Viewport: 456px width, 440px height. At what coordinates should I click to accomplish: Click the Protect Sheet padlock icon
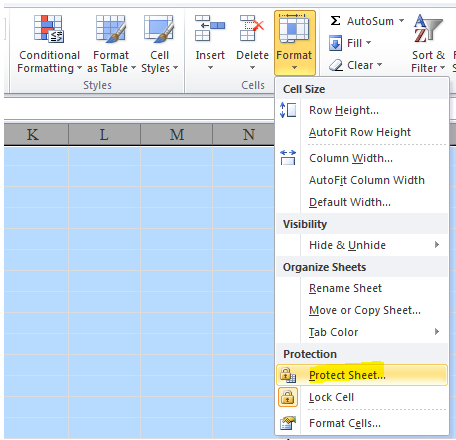(288, 375)
